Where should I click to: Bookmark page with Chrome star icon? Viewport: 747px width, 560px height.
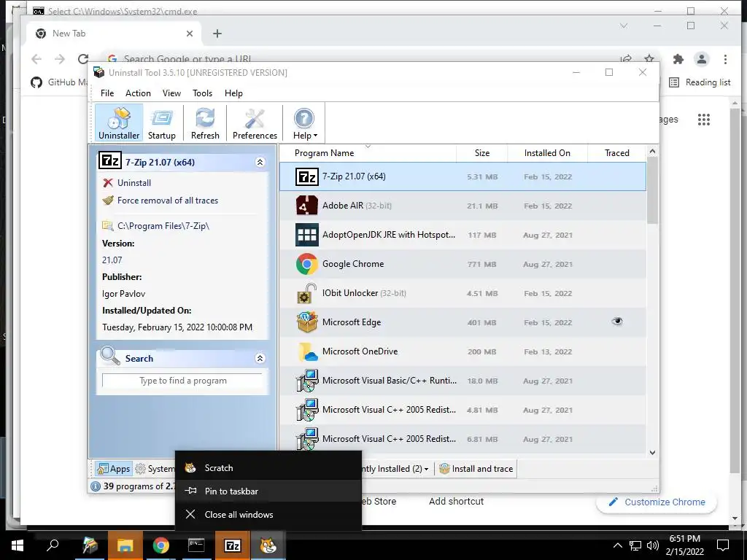click(x=649, y=58)
